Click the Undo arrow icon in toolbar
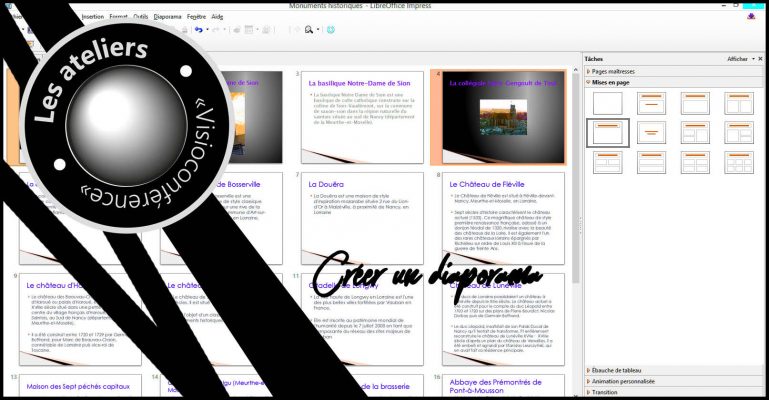This screenshot has height=400, width=769. click(199, 30)
